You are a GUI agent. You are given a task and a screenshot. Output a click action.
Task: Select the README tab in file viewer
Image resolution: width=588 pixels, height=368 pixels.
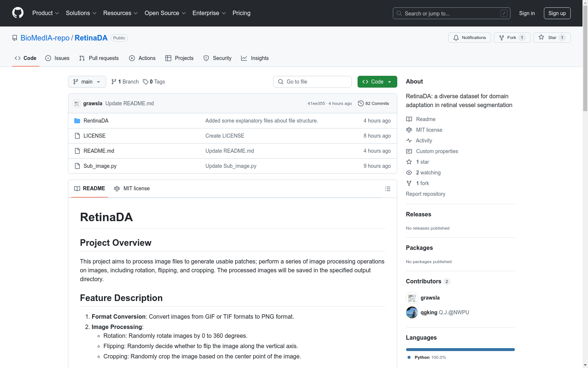(x=90, y=188)
